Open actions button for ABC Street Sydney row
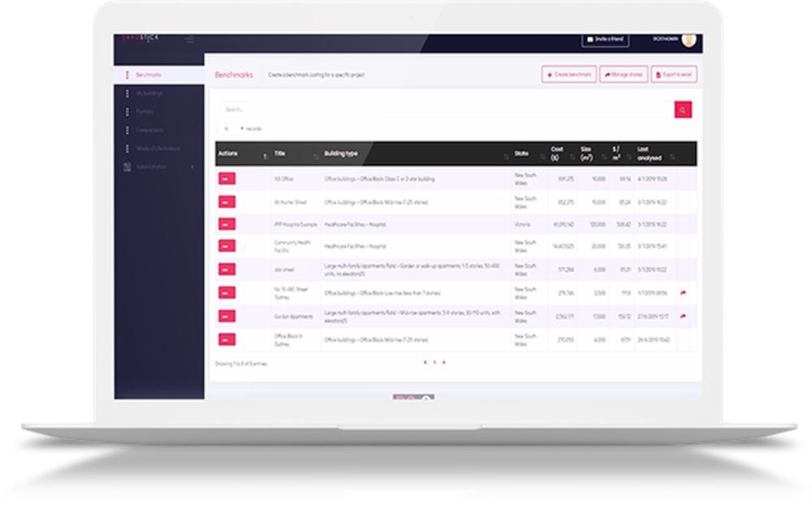 pyautogui.click(x=227, y=292)
